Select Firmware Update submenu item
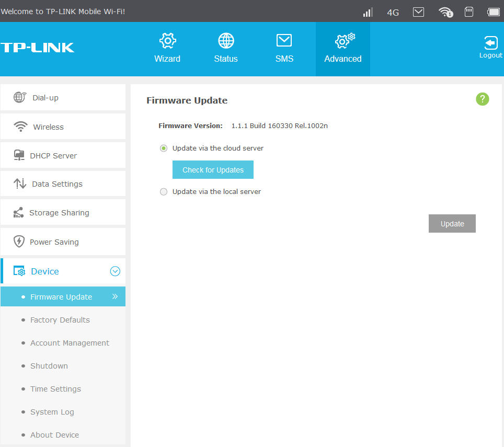The width and height of the screenshot is (504, 447). (x=63, y=296)
